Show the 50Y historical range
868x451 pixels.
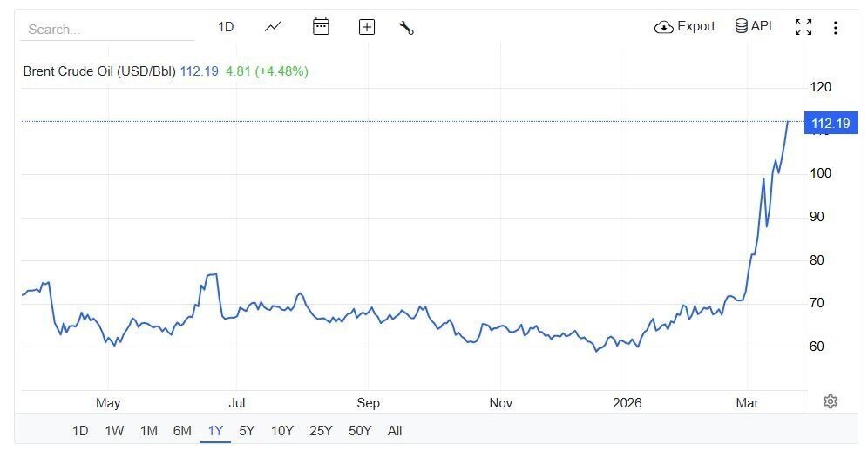[360, 430]
